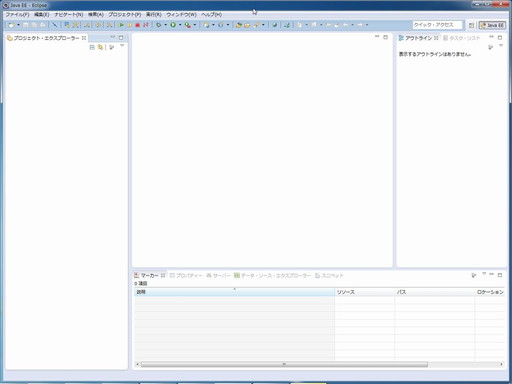Click the Run external tools icon

[x=188, y=25]
